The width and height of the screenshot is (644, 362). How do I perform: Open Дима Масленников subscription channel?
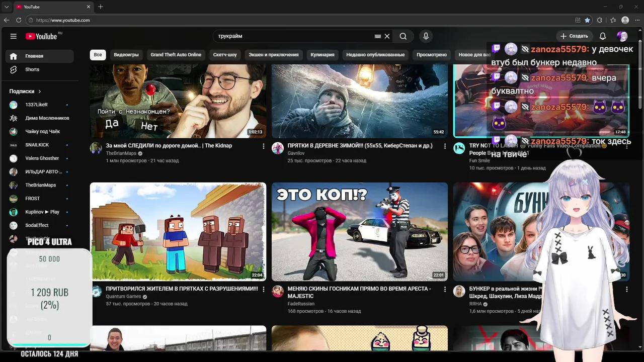point(40,118)
